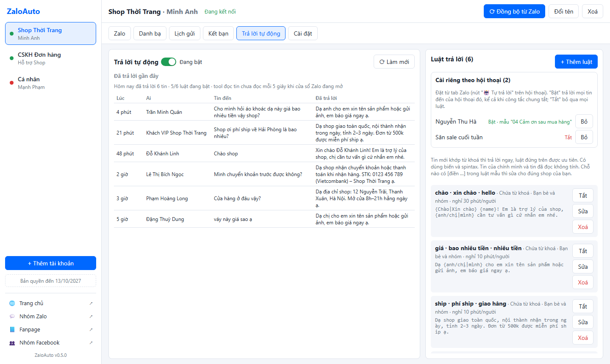This screenshot has width=610, height=364.
Task: Open Trang chủ globe icon link
Action: coord(12,303)
